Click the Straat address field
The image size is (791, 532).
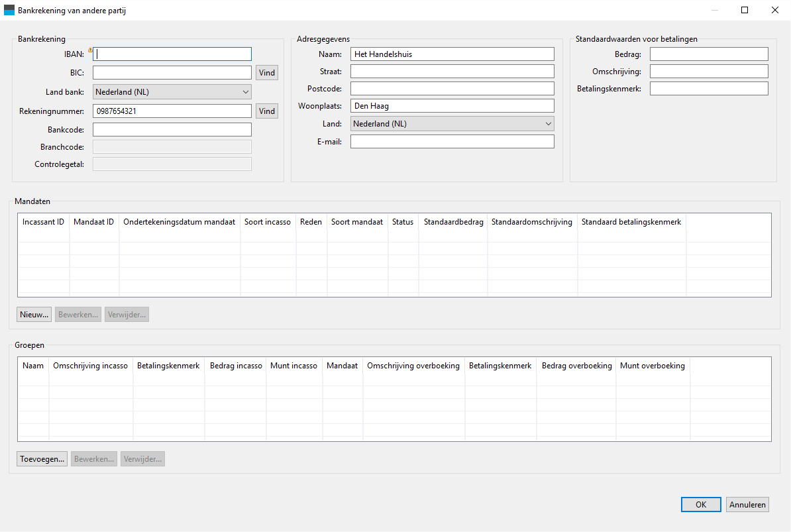click(x=452, y=72)
